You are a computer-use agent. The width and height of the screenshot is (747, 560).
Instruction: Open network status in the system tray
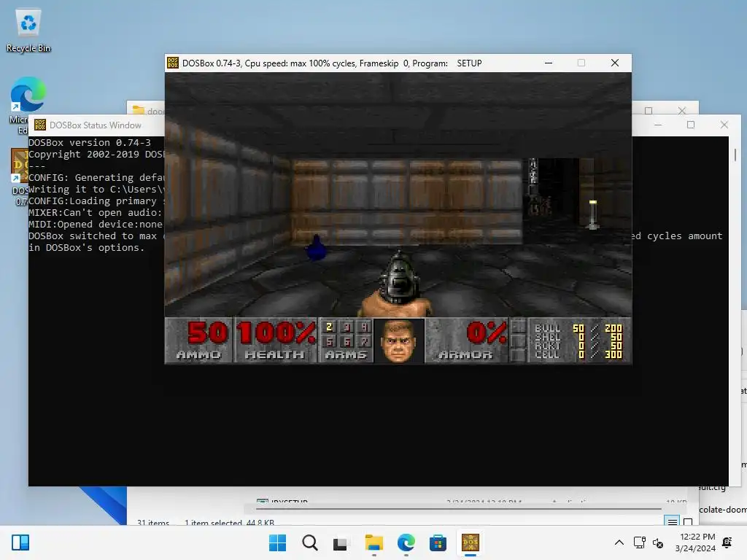(639, 542)
